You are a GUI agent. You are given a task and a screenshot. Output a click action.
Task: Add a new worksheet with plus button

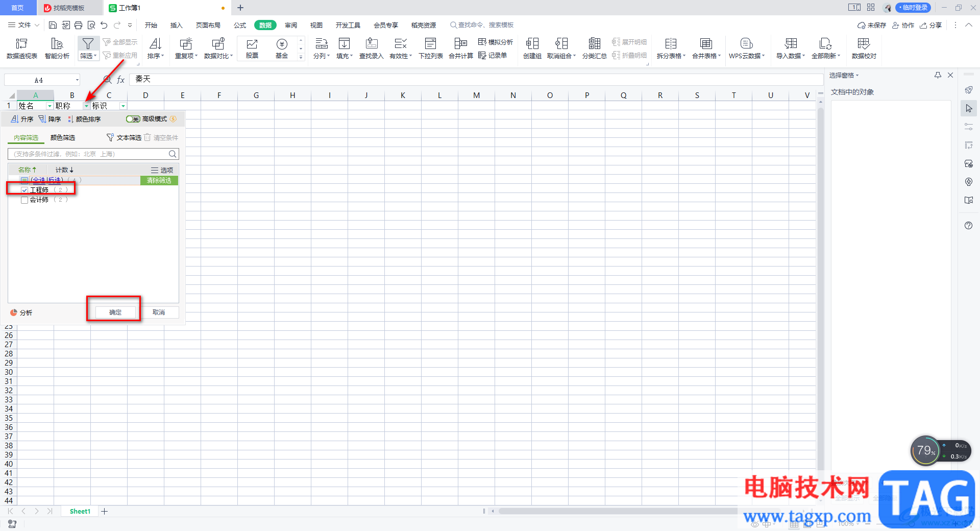pos(105,511)
